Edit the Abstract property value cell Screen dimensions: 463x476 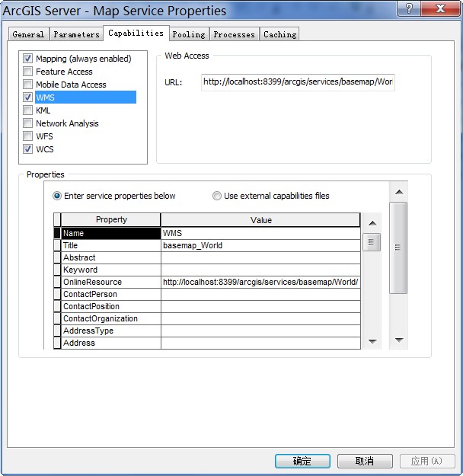tap(260, 257)
